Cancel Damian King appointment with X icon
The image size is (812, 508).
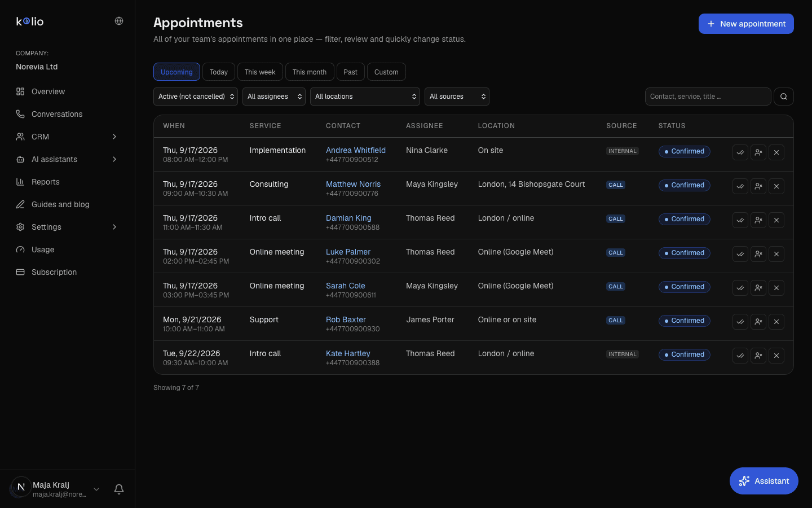coord(776,220)
